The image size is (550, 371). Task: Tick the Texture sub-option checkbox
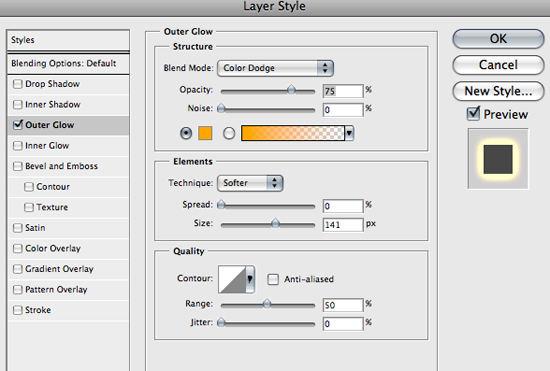pyautogui.click(x=29, y=207)
